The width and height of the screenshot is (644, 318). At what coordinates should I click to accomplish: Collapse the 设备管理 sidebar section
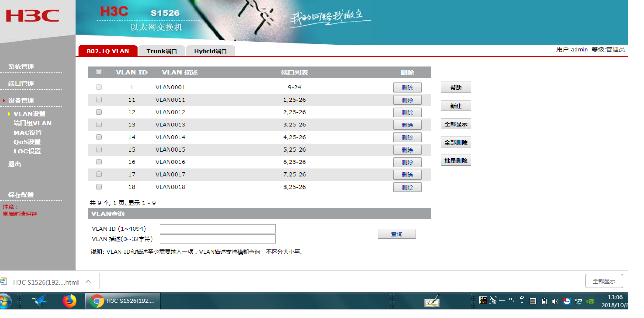tap(21, 100)
